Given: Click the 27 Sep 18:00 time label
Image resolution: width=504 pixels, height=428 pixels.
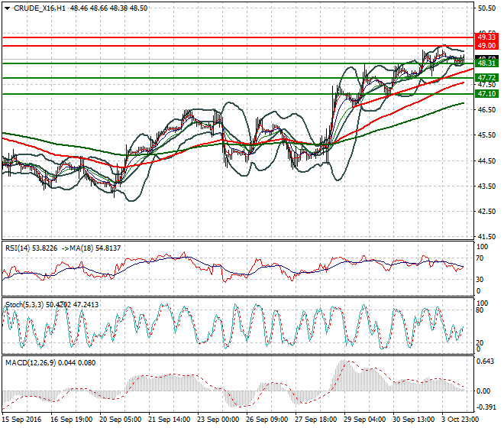Looking at the screenshot, I should [315, 420].
